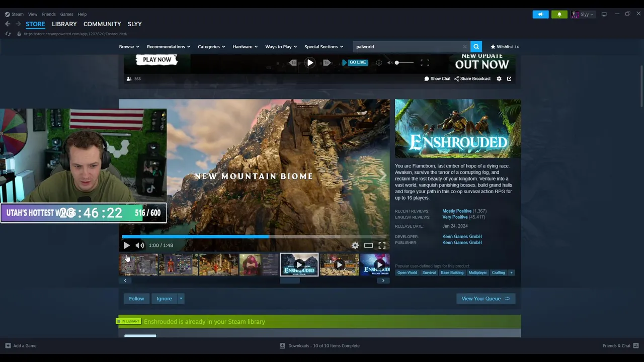Open the announcements megaphone button
This screenshot has width=644, height=362.
[x=540, y=14]
